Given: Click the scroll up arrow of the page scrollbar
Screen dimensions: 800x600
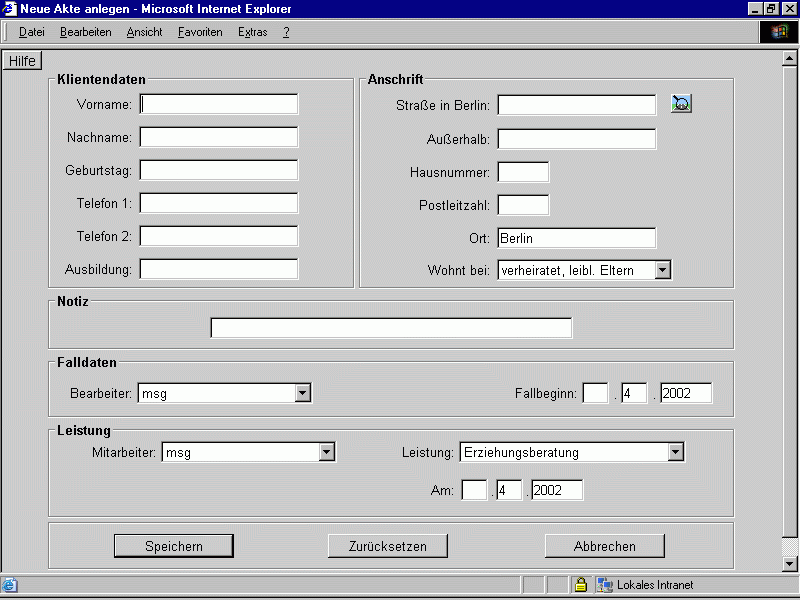Looking at the screenshot, I should 789,58.
